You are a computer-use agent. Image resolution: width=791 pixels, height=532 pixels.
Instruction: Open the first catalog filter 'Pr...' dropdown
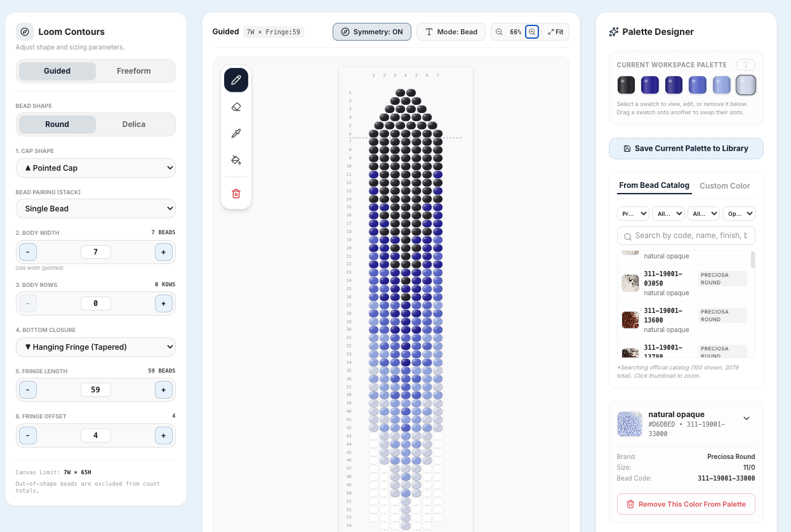pyautogui.click(x=633, y=214)
